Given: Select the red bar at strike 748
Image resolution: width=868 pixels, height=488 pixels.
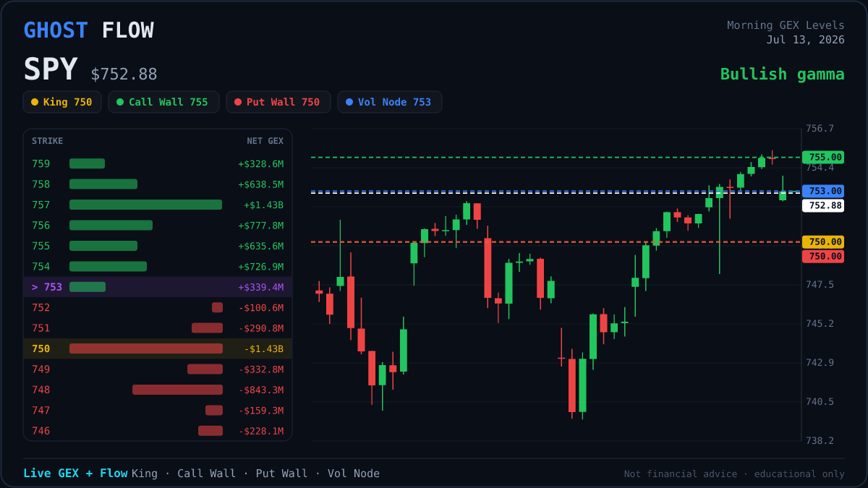Looking at the screenshot, I should [177, 390].
